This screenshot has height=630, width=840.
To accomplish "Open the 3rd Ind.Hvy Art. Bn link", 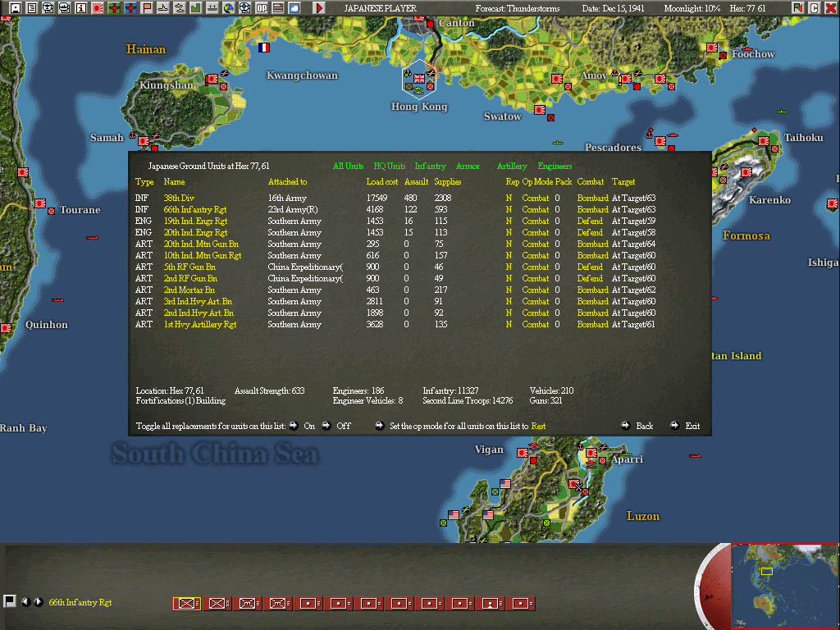I will click(x=198, y=301).
